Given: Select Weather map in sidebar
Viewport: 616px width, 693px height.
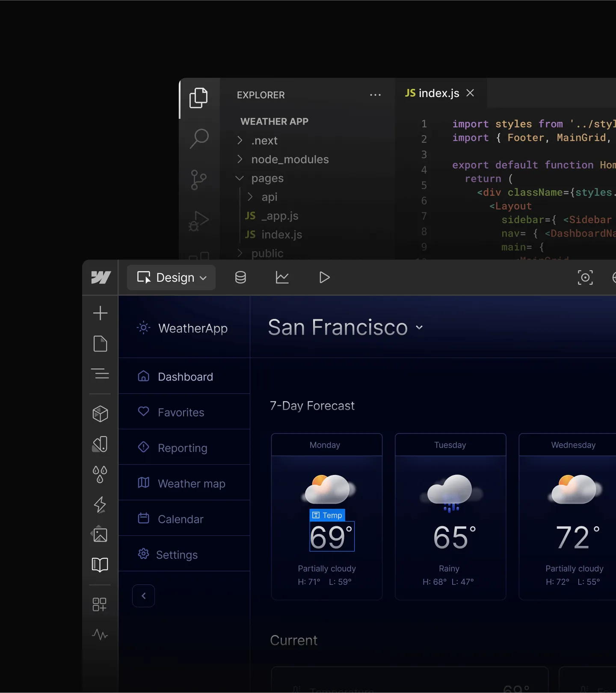Looking at the screenshot, I should (x=191, y=484).
